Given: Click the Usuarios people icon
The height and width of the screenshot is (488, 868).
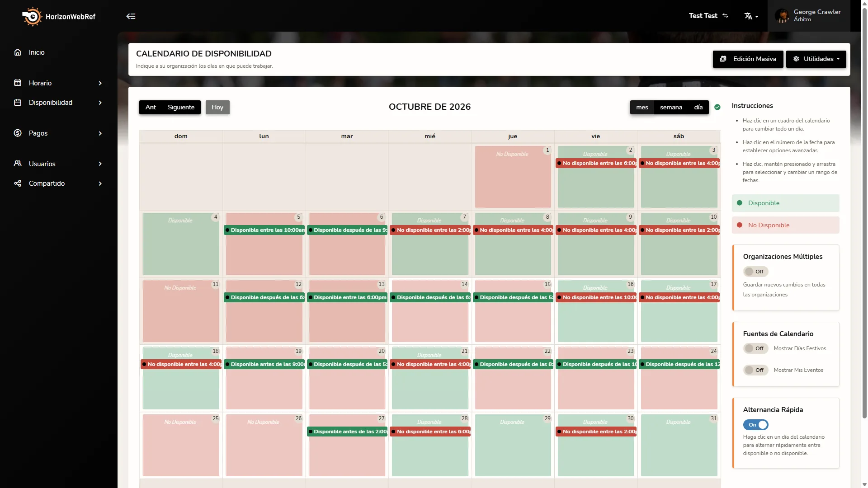Looking at the screenshot, I should (x=18, y=164).
